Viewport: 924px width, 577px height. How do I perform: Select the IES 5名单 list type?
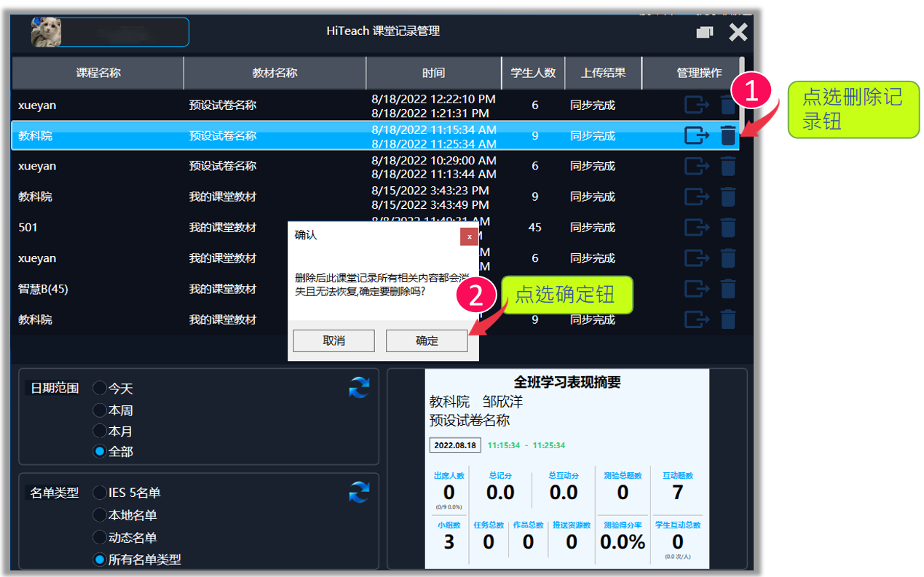[x=100, y=493]
